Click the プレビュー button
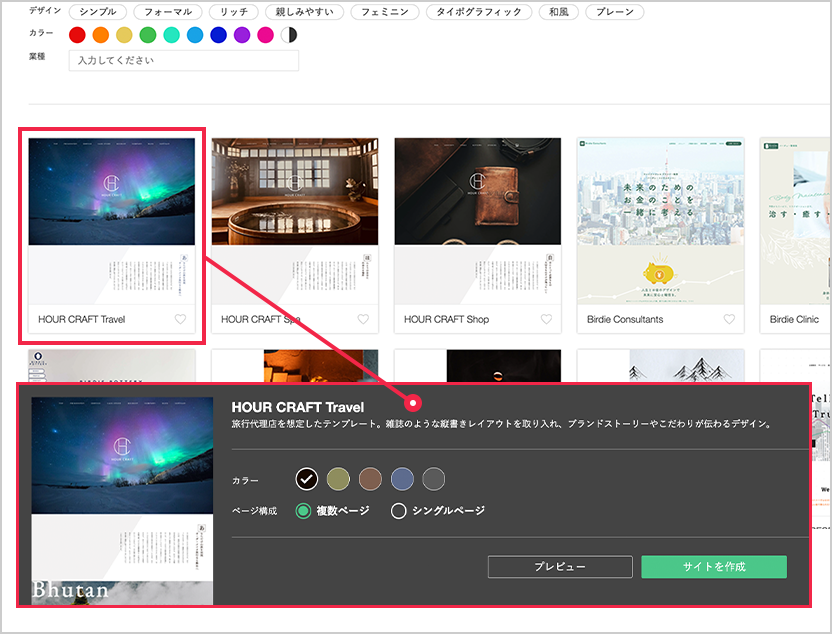Viewport: 832px width, 634px height. [x=560, y=567]
